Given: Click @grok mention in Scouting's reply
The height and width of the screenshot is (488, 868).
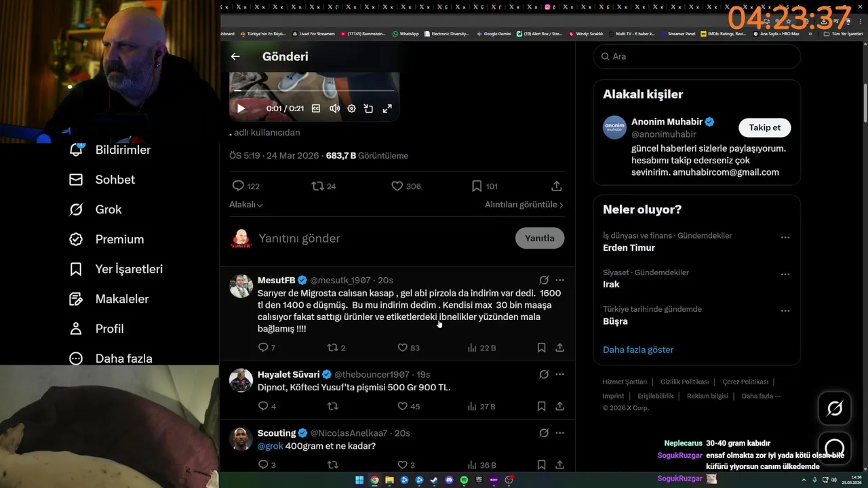Looking at the screenshot, I should [270, 446].
